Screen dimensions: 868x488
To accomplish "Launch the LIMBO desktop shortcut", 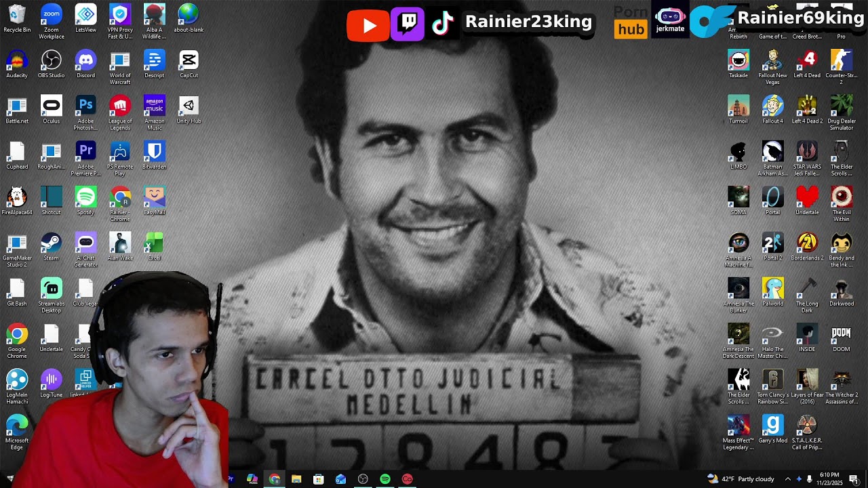I will pos(738,155).
